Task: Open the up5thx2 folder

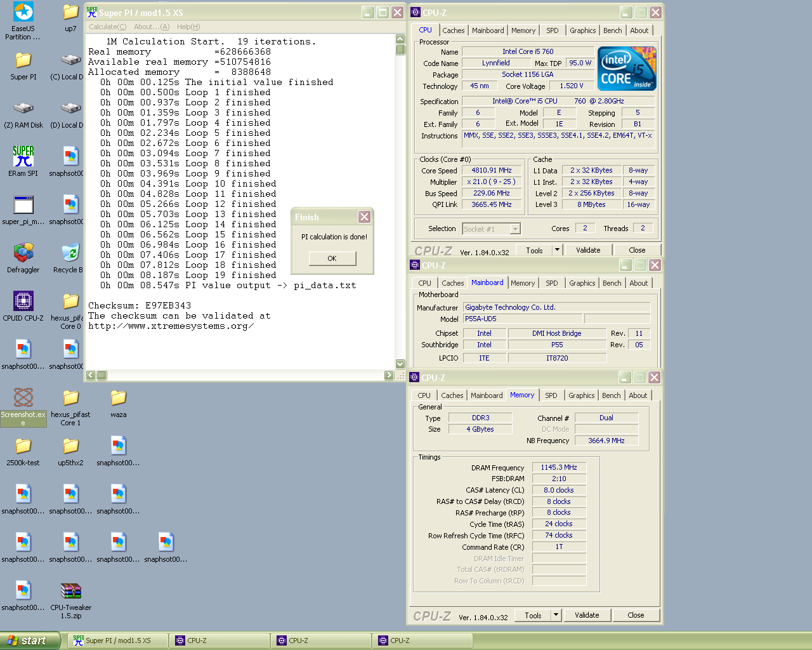Action: click(70, 452)
